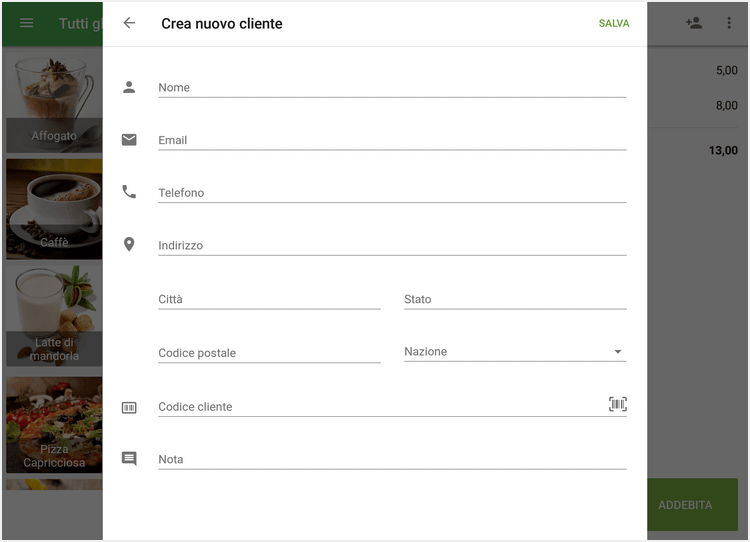Click the person icon beside Nome
Image resolution: width=750 pixels, height=542 pixels.
click(129, 87)
